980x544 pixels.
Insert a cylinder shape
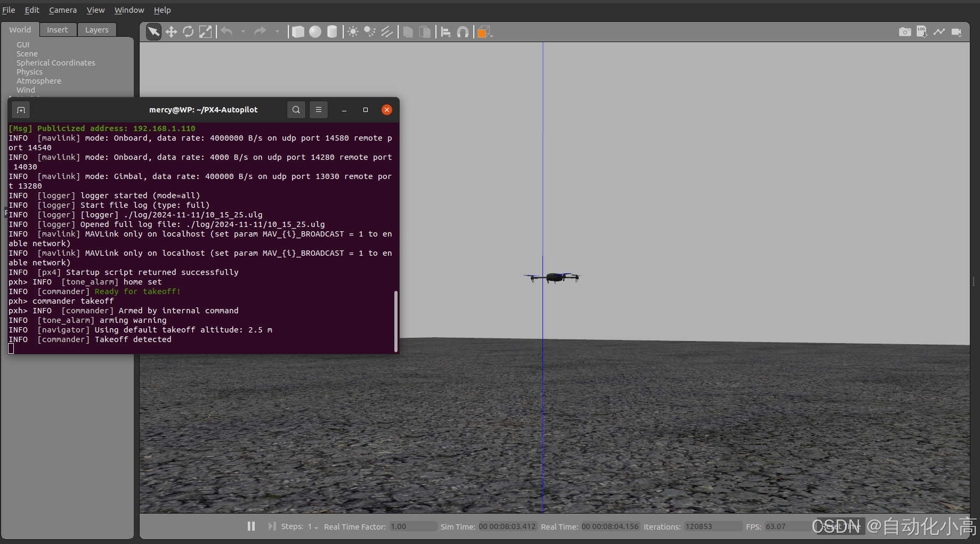coord(332,32)
